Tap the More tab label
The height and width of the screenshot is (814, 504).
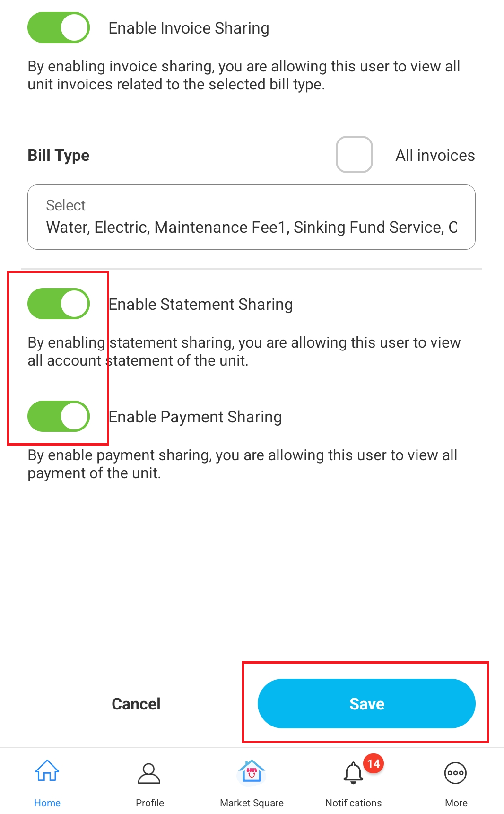pyautogui.click(x=456, y=803)
